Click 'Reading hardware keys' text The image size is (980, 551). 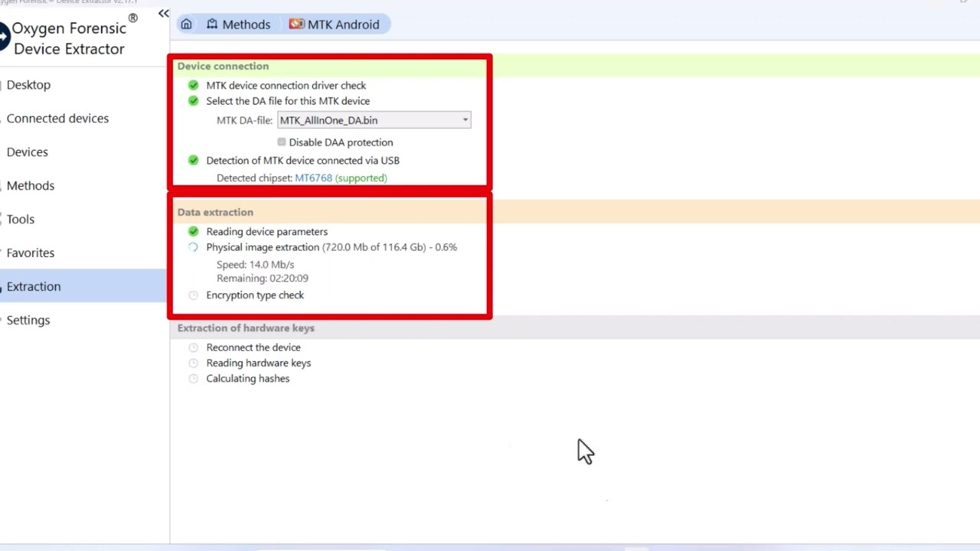[259, 363]
